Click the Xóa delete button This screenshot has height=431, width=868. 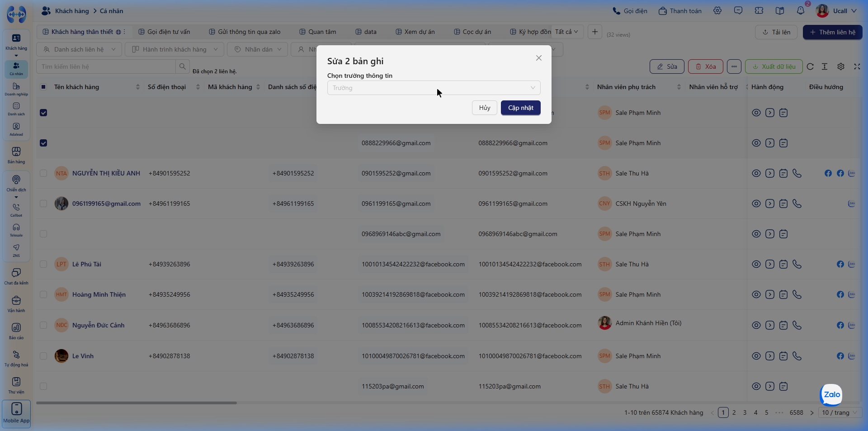click(x=706, y=66)
